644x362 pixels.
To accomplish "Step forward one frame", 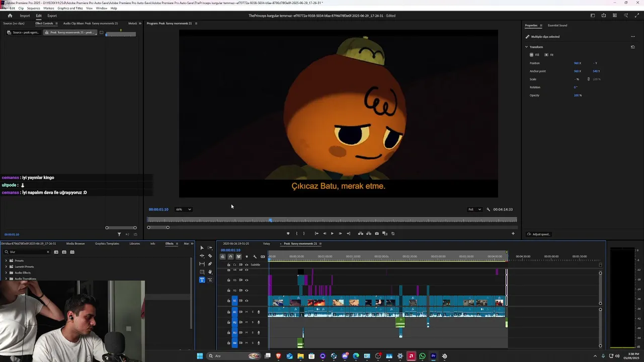I will click(340, 233).
